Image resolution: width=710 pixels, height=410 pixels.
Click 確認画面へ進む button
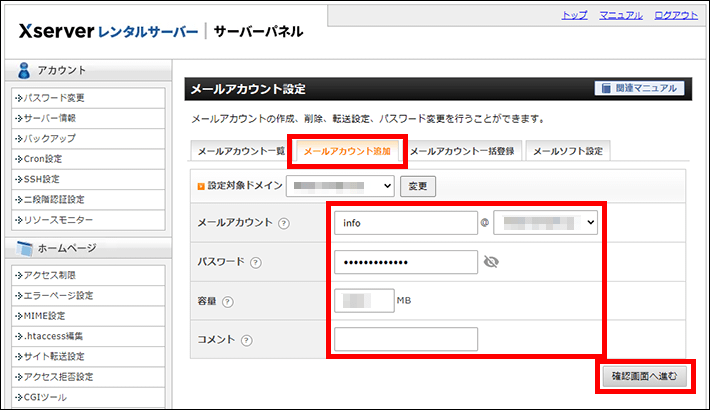pyautogui.click(x=644, y=376)
